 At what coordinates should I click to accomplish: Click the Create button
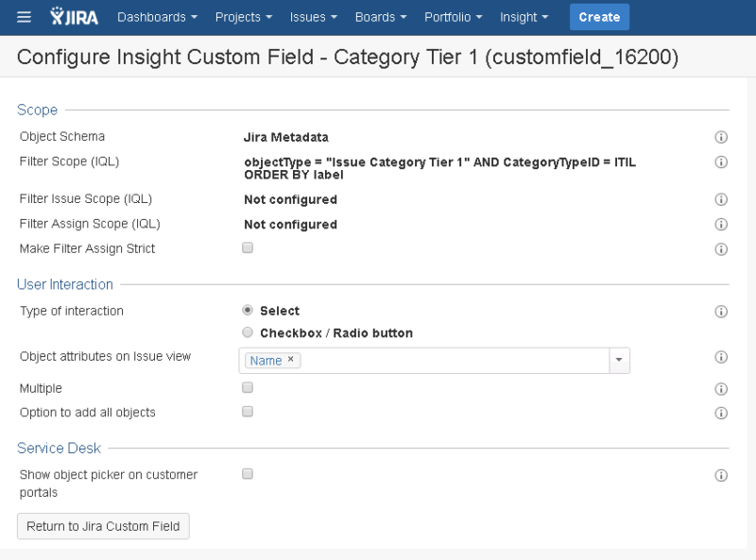pos(599,17)
